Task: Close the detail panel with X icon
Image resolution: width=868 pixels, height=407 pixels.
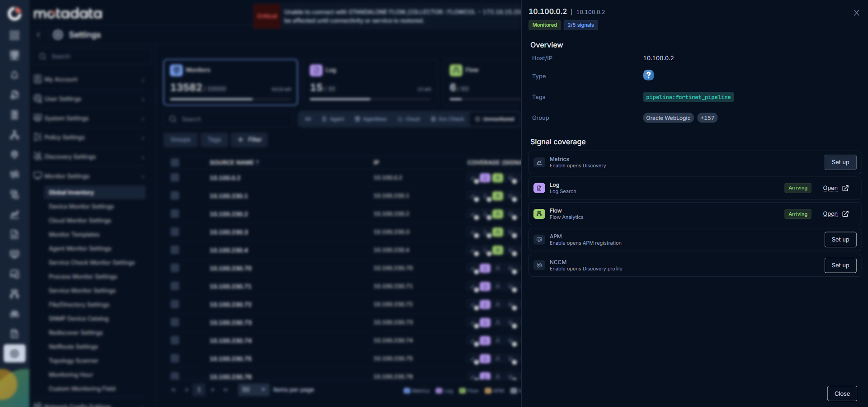Action: [x=856, y=13]
